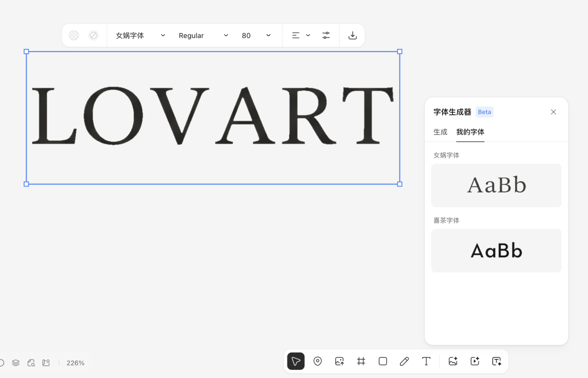The width and height of the screenshot is (588, 378).
Task: Select the text T tool
Action: point(426,361)
